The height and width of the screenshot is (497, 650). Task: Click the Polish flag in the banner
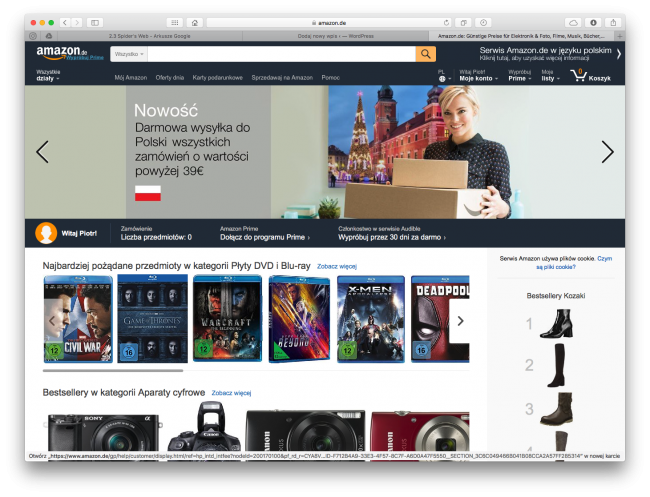tap(148, 193)
